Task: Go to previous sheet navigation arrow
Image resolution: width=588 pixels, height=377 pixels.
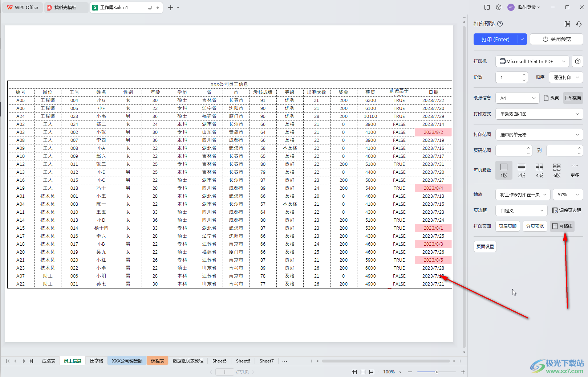Action: click(x=15, y=361)
